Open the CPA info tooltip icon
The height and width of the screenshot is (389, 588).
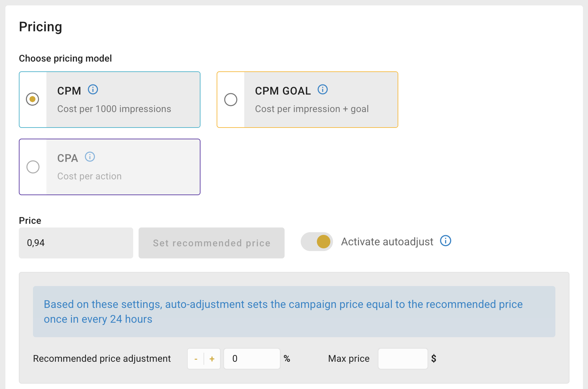pos(90,157)
